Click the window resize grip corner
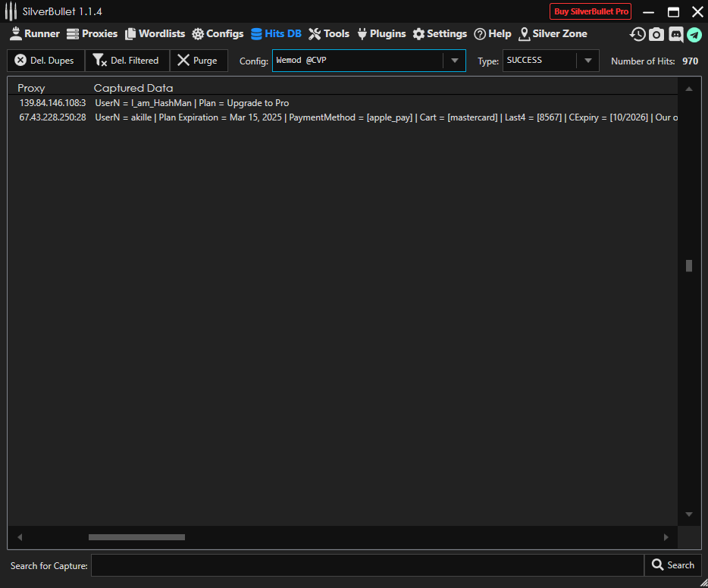This screenshot has height=588, width=708. click(x=703, y=583)
